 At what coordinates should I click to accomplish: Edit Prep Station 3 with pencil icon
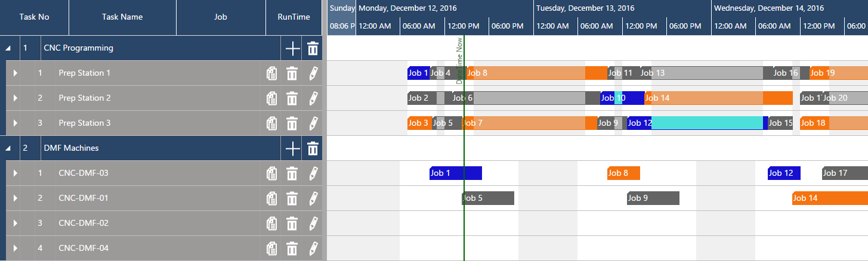click(313, 123)
